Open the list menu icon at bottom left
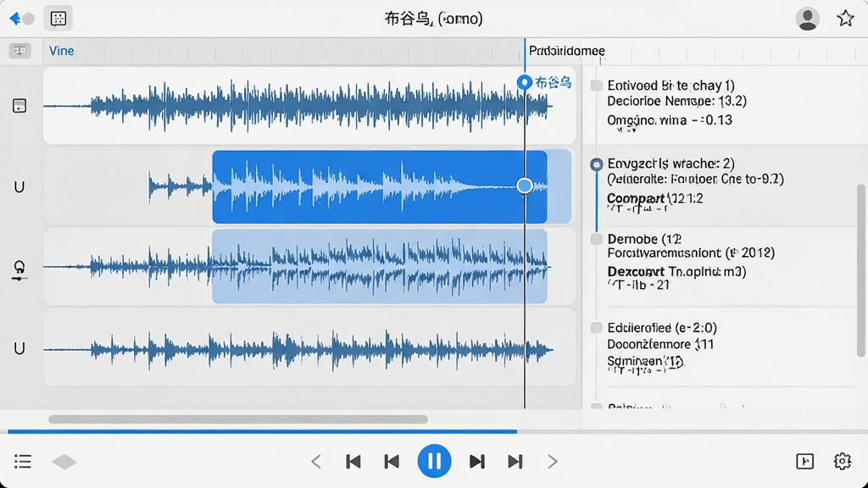Screen dimensions: 868x488 [23, 462]
